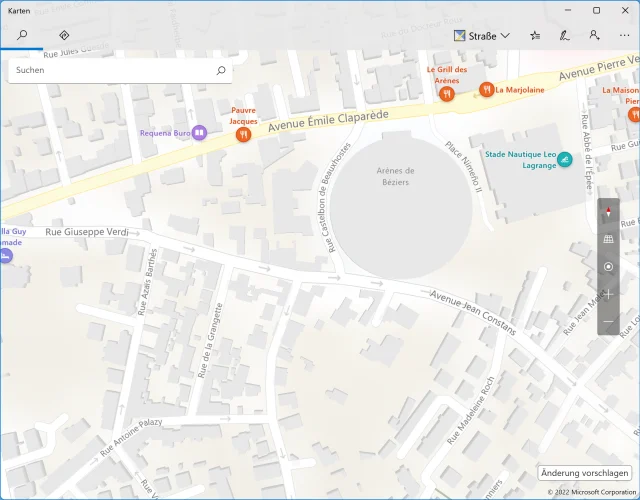
Task: Select Stade Nautique Leo Lagrange swim icon
Action: coord(564,160)
